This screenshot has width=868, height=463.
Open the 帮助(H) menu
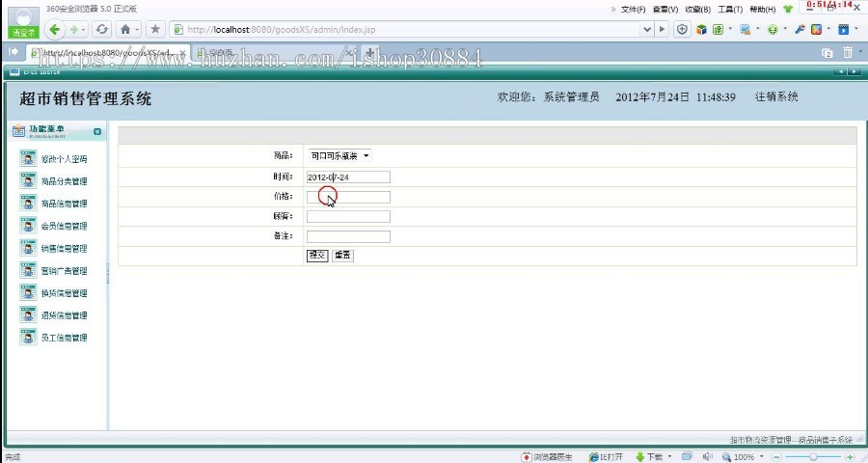763,10
